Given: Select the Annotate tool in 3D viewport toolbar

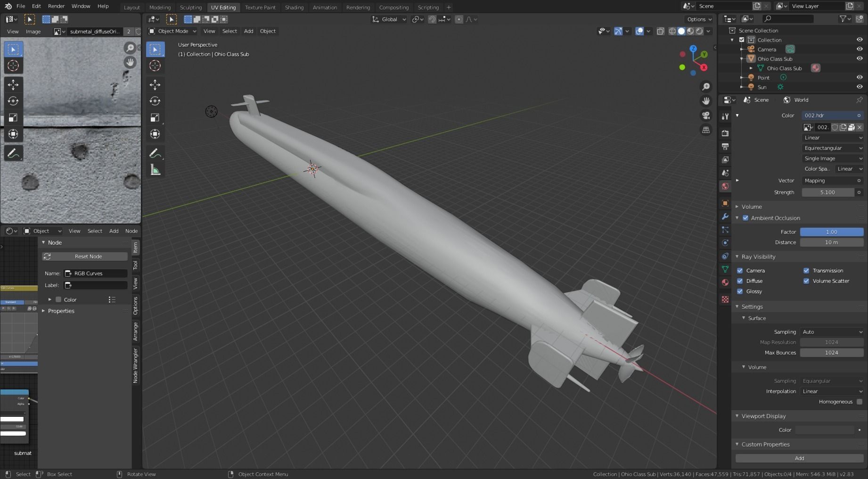Looking at the screenshot, I should click(x=155, y=154).
